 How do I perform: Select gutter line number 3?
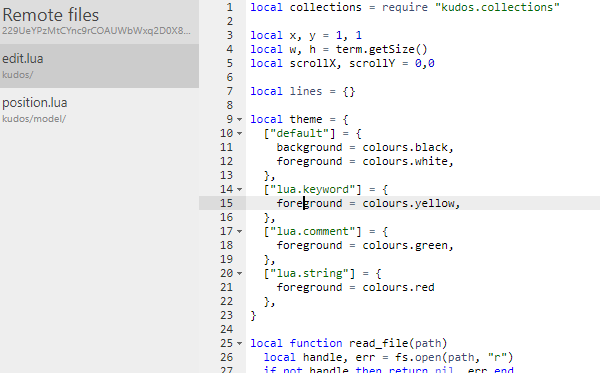tap(229, 35)
